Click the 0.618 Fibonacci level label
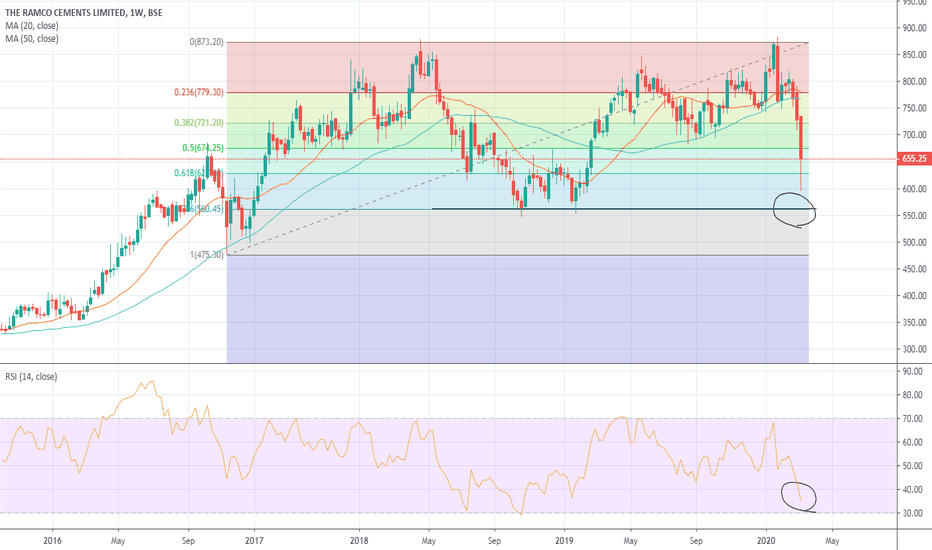Viewport: 932px width, 550px height. click(199, 173)
